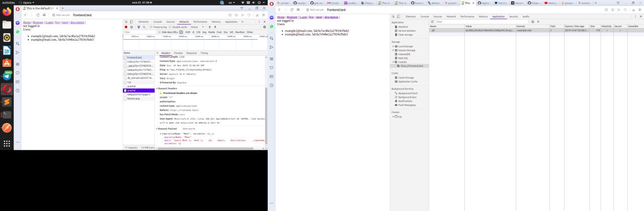Screen dimensions: 644x211
Task: Click Register link in left page
Action: [x=38, y=23]
